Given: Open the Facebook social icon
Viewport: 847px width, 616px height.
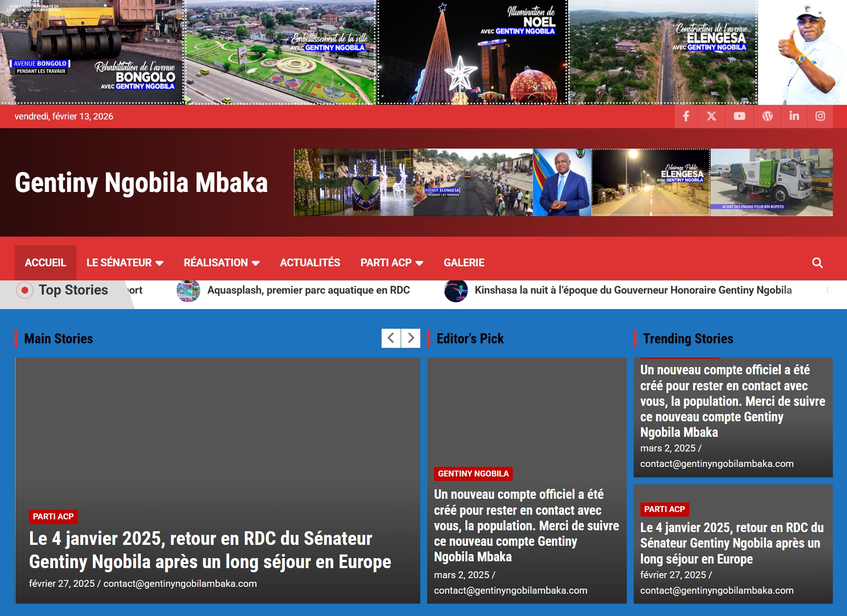Looking at the screenshot, I should point(686,116).
